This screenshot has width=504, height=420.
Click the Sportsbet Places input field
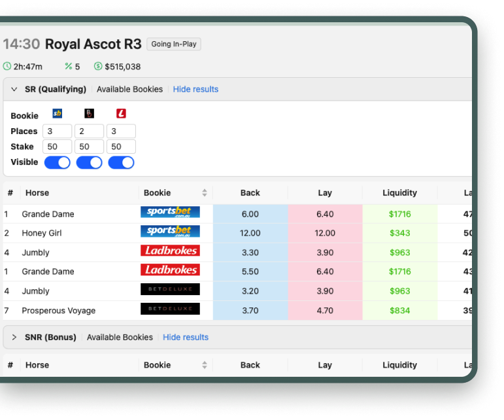pyautogui.click(x=58, y=131)
